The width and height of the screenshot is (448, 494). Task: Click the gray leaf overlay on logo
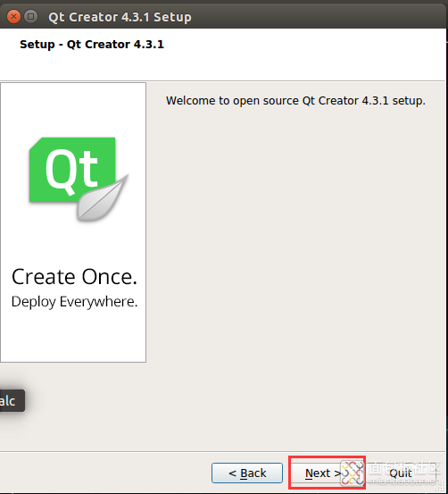coord(103,197)
